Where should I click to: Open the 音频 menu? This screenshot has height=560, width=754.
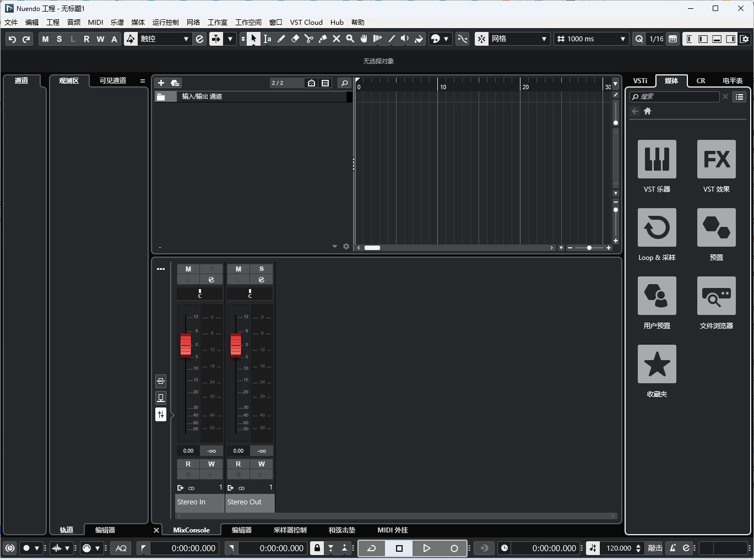point(74,22)
